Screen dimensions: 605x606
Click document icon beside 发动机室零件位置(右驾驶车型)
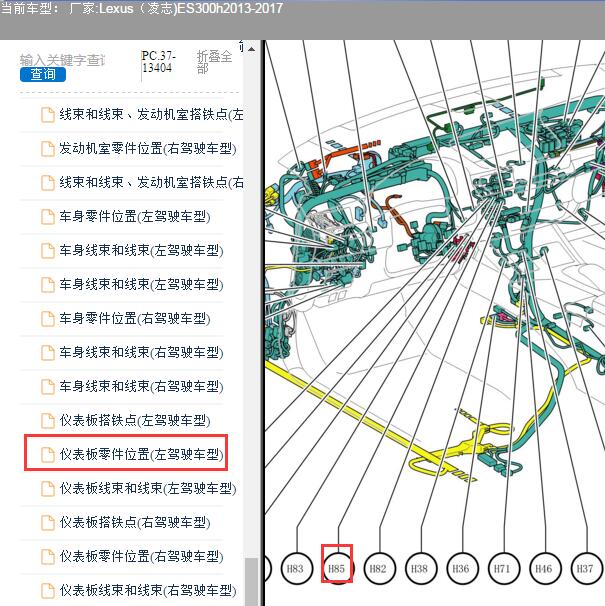(48, 149)
